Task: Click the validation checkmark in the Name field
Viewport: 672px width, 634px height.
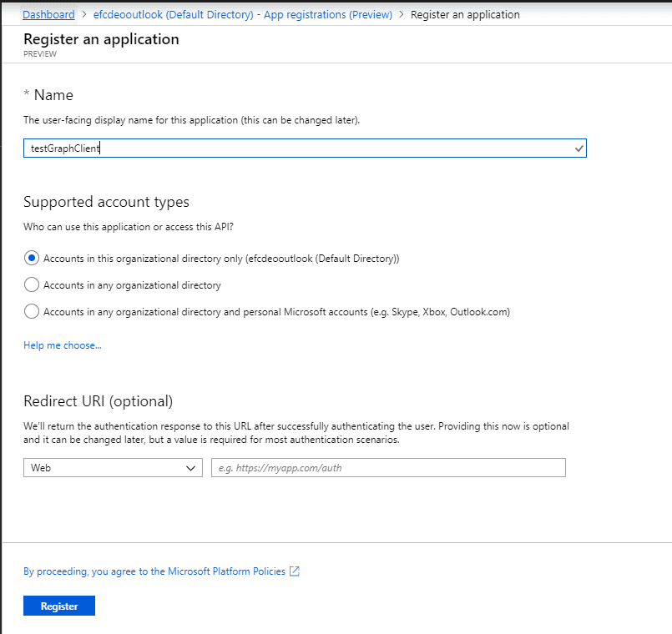Action: [579, 148]
